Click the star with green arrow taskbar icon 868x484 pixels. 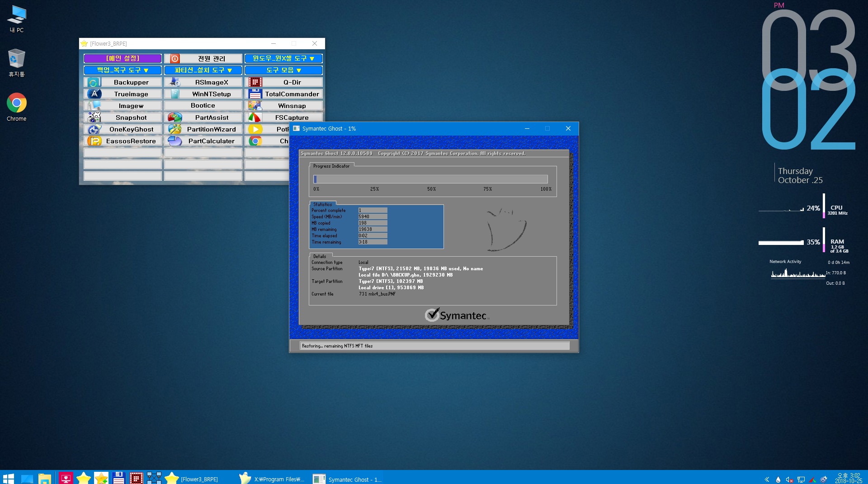click(101, 478)
